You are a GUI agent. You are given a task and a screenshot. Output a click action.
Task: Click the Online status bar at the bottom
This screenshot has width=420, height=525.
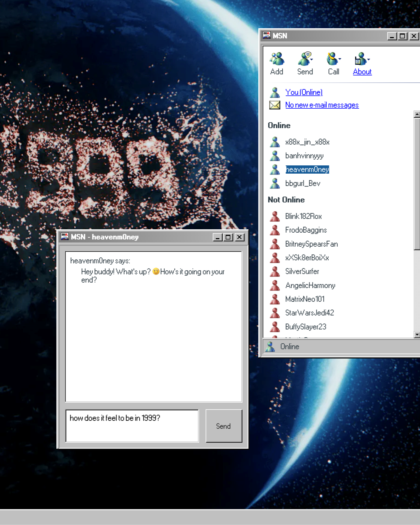pyautogui.click(x=342, y=347)
